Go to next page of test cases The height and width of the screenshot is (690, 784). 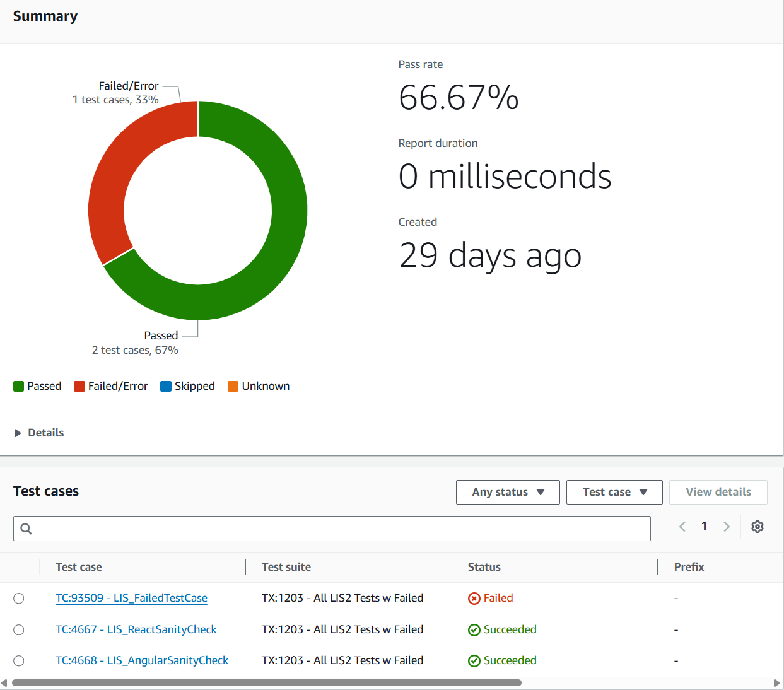[x=726, y=527]
